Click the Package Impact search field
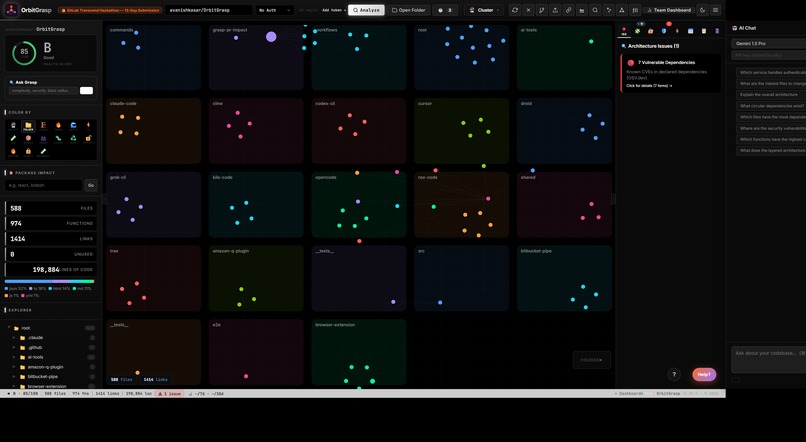 pos(44,185)
